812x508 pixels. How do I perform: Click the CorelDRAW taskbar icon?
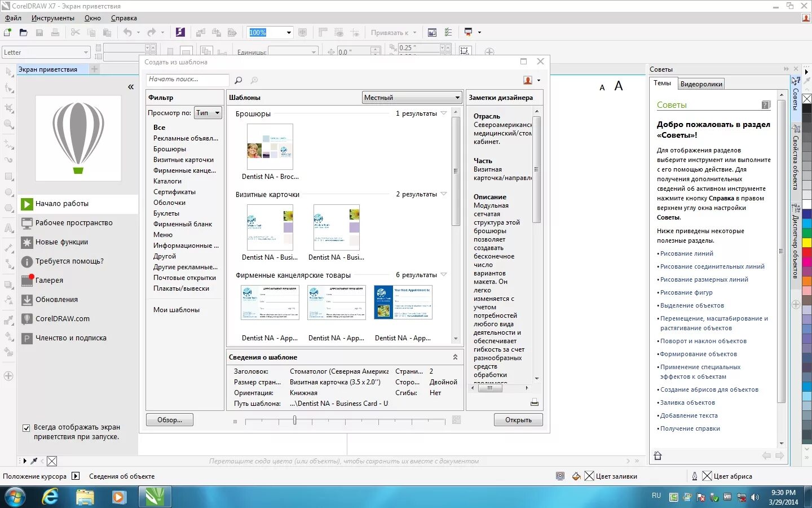[x=153, y=497]
